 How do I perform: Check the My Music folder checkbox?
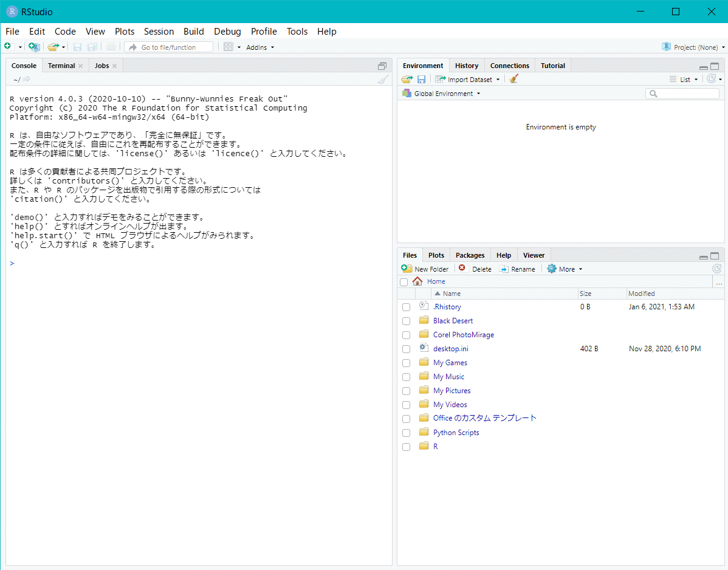coord(407,377)
